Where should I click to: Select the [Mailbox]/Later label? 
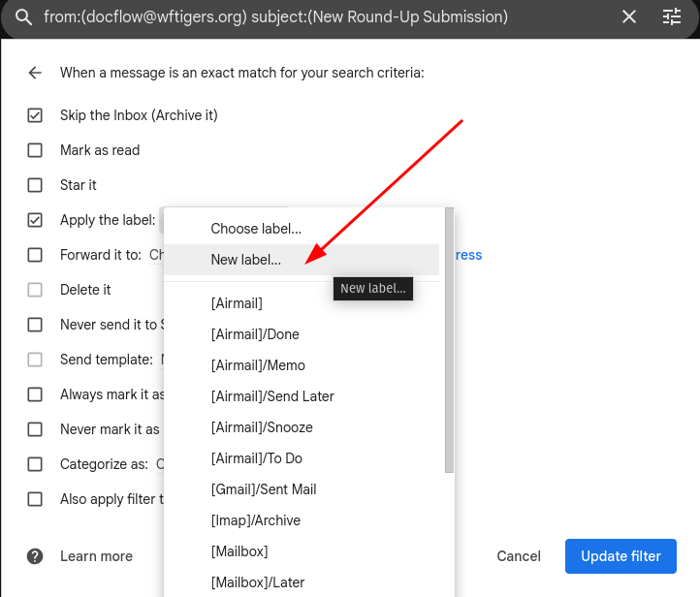[x=302, y=582]
